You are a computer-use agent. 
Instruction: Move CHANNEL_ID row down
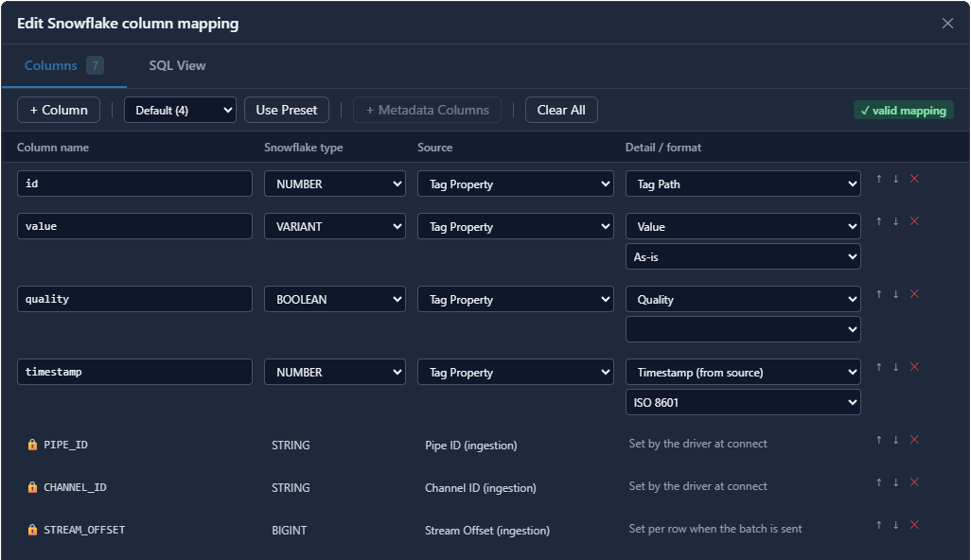895,482
